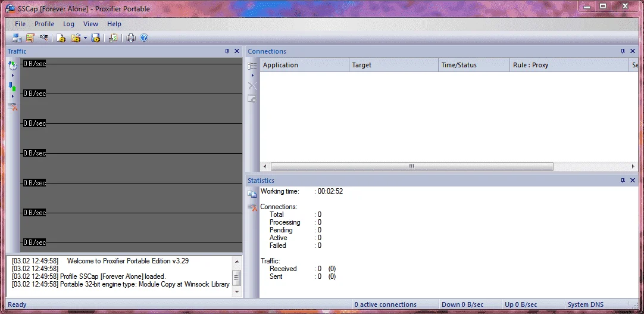The height and width of the screenshot is (314, 644).
Task: Click Connections horizontal scrollbar left arrow
Action: (265, 166)
